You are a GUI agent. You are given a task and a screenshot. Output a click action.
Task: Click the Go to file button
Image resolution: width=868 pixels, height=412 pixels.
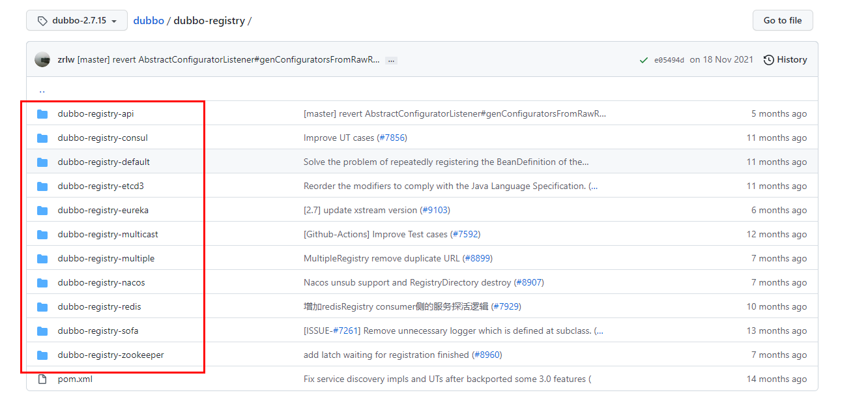(783, 20)
